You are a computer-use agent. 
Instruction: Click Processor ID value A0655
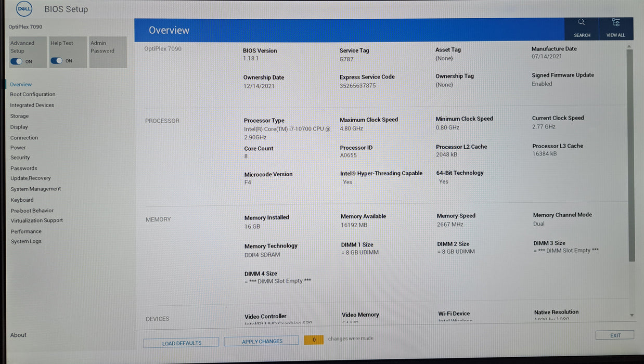[349, 155]
